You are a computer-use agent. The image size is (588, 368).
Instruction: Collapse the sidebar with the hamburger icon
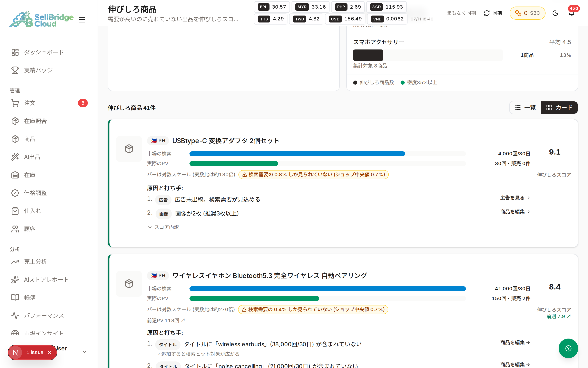pos(82,19)
